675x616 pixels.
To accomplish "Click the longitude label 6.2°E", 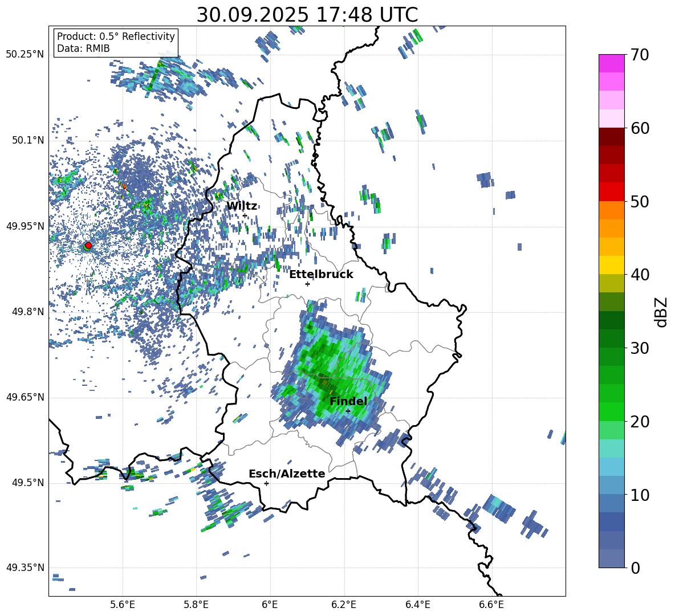I will (x=344, y=605).
